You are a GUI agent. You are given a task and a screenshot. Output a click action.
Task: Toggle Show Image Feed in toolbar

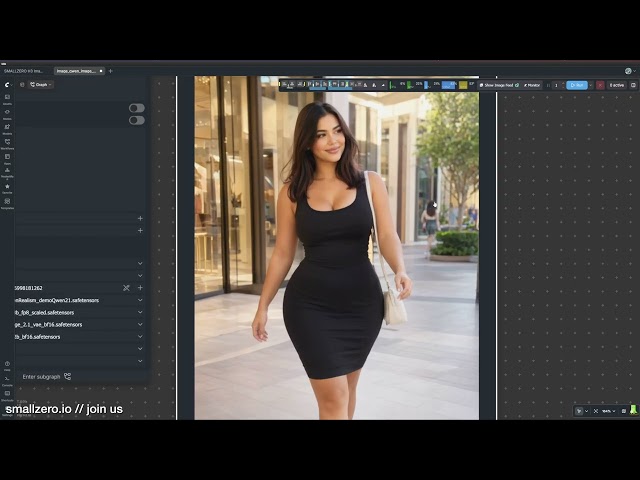tap(499, 85)
